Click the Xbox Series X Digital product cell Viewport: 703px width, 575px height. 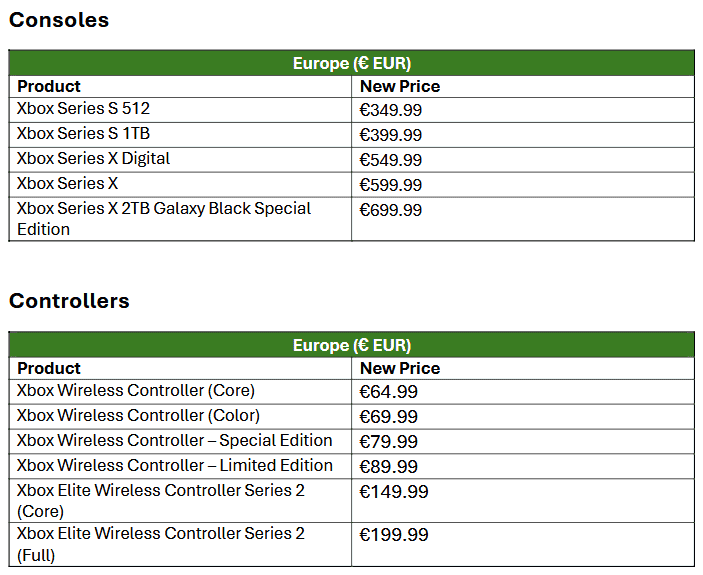point(94,158)
